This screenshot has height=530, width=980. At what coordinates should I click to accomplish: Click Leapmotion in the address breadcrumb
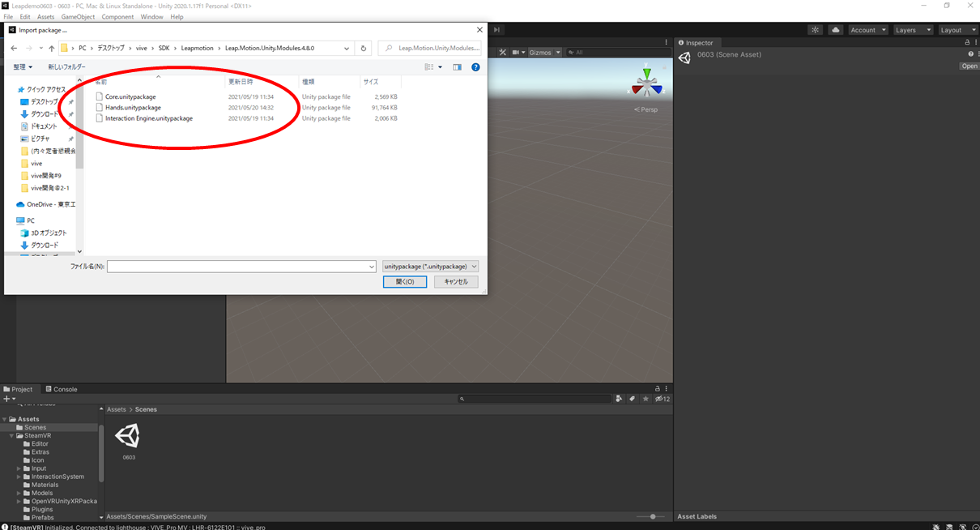coord(197,48)
